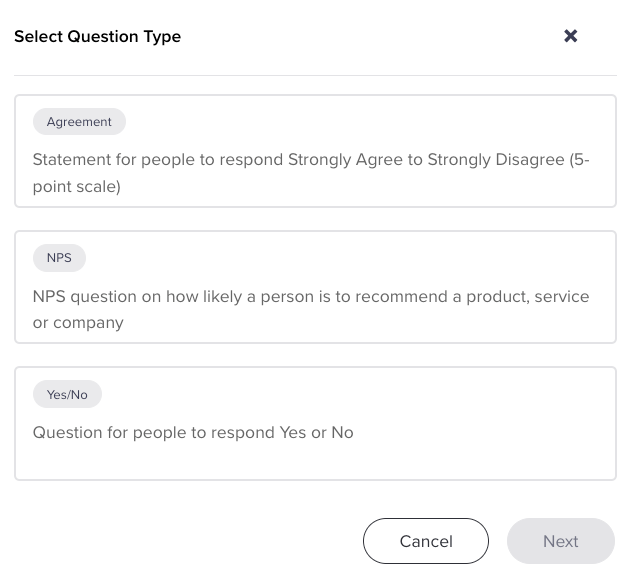The width and height of the screenshot is (631, 578).
Task: Click the '5-point scale' text line
Action: (x=76, y=187)
